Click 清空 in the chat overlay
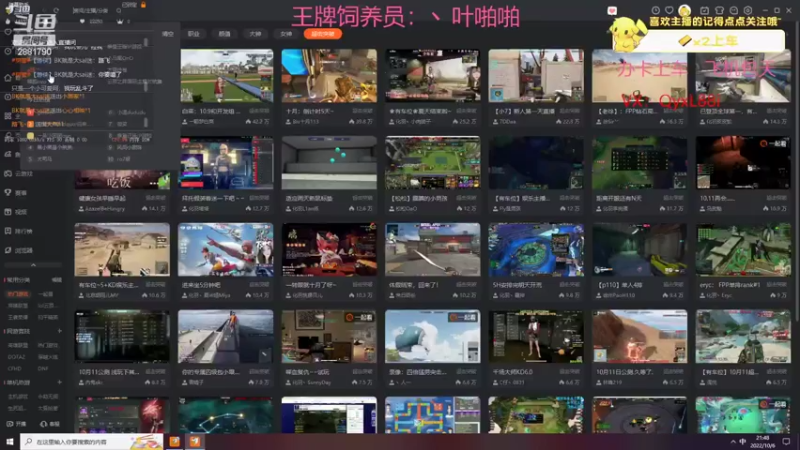Image resolution: width=800 pixels, height=450 pixels. pos(168,34)
